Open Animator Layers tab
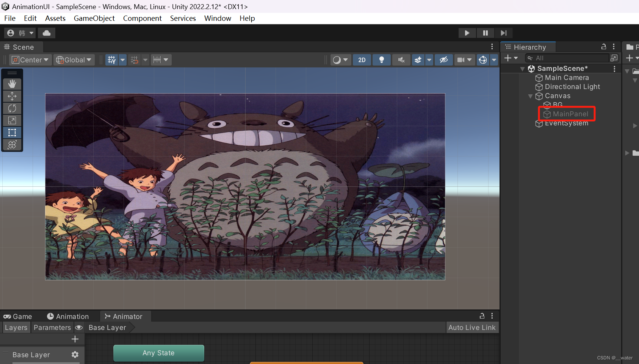 pos(16,328)
